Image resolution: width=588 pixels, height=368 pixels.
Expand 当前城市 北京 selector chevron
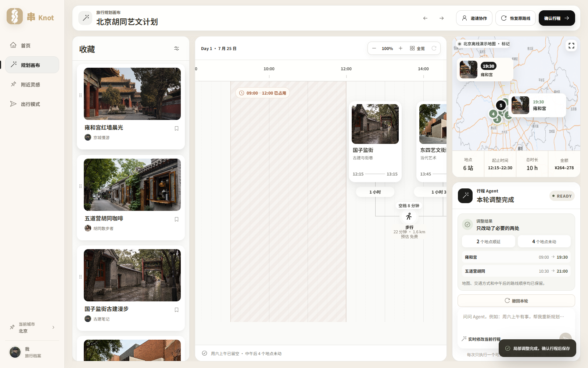click(x=53, y=327)
